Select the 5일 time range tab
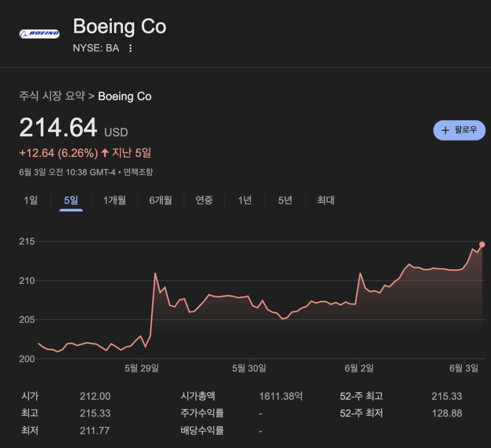This screenshot has height=448, width=491. pos(71,200)
